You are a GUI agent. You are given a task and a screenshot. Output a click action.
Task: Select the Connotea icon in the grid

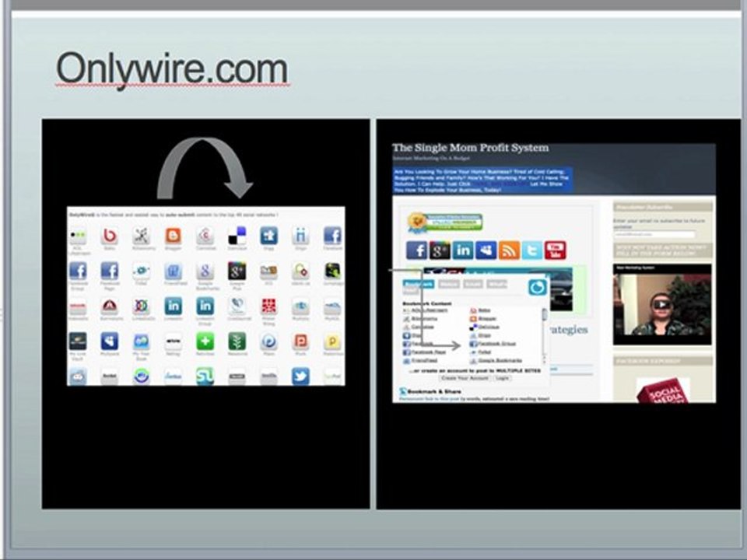205,236
